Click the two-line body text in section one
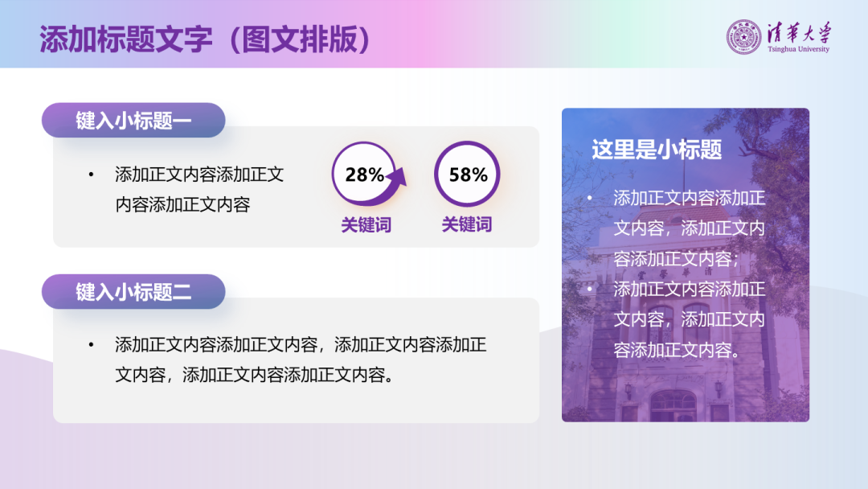This screenshot has height=489, width=868. [x=199, y=189]
